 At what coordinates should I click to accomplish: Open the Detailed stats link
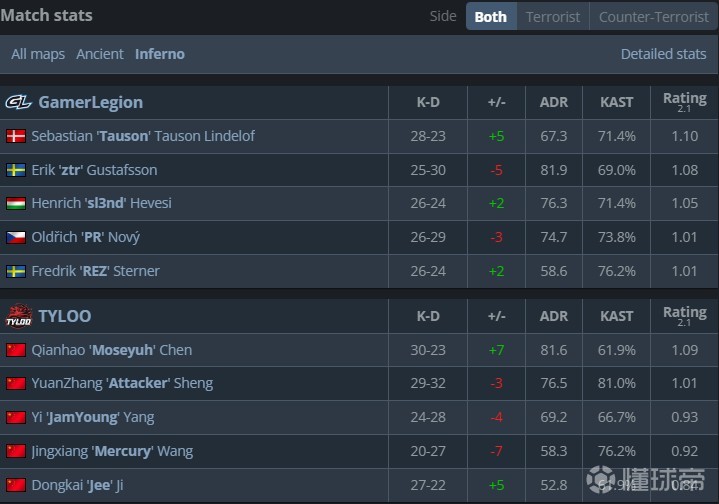coord(663,54)
